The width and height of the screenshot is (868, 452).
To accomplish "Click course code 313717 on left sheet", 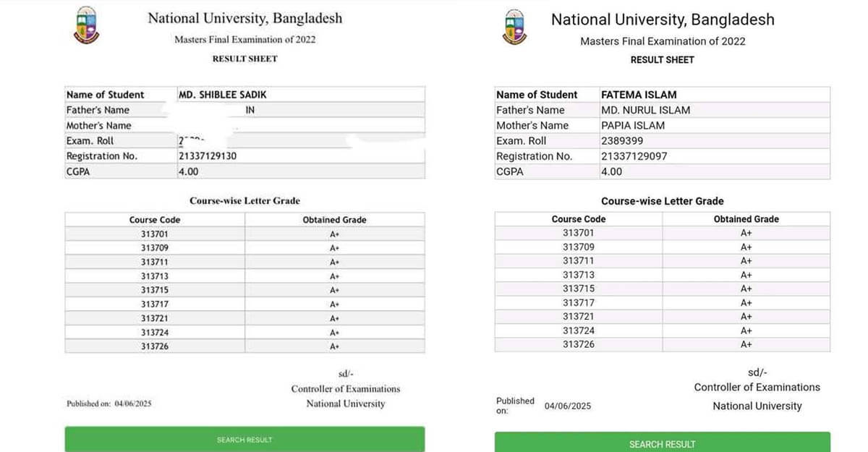I will (x=155, y=304).
